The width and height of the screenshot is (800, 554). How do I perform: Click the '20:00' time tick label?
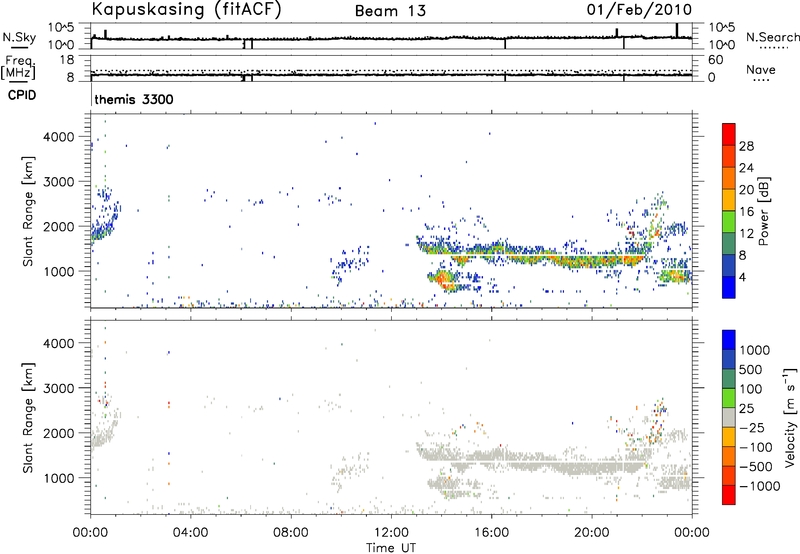[x=592, y=533]
